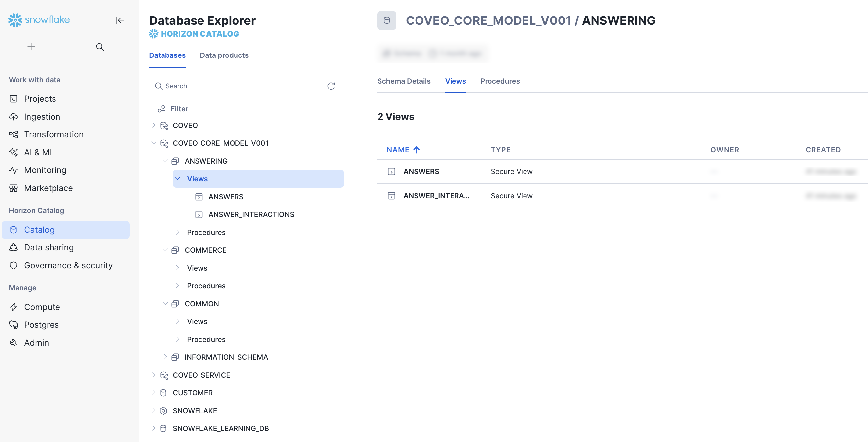Select the ANSWER_INTERACTIONS tree item
The height and width of the screenshot is (442, 868).
(251, 214)
